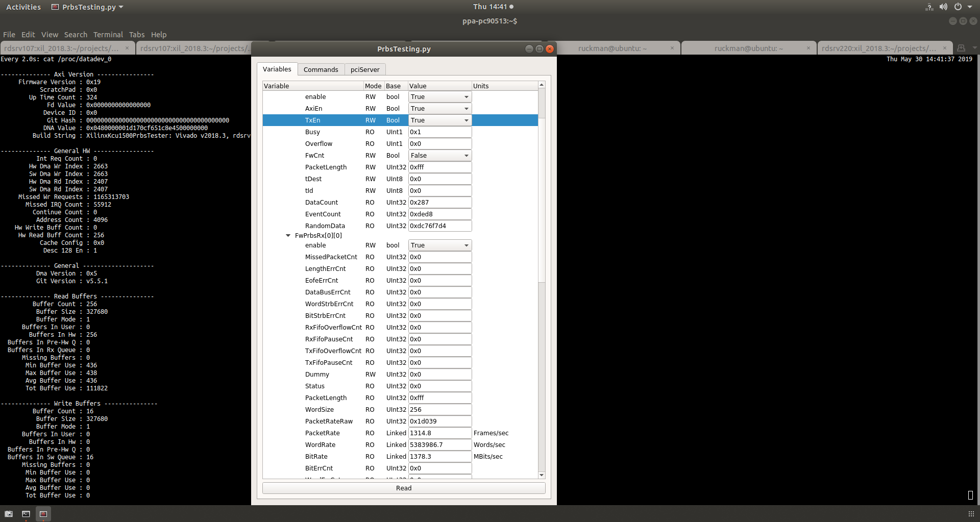Open the Terminal menu

108,35
